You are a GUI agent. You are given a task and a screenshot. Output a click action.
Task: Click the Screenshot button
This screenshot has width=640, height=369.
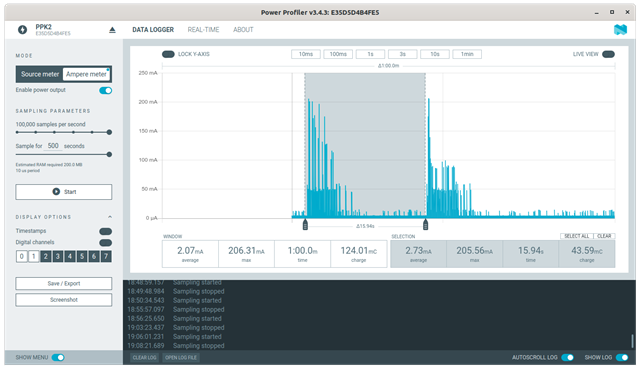[64, 300]
